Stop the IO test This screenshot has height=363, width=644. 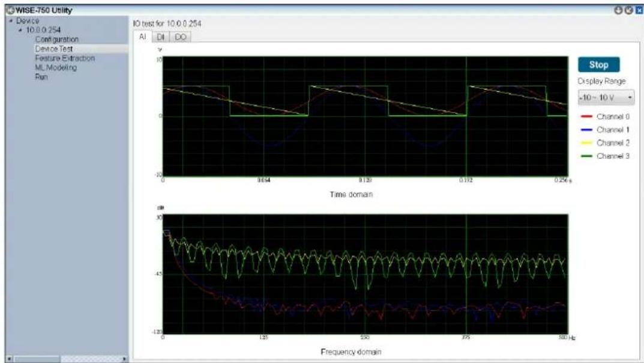click(598, 64)
